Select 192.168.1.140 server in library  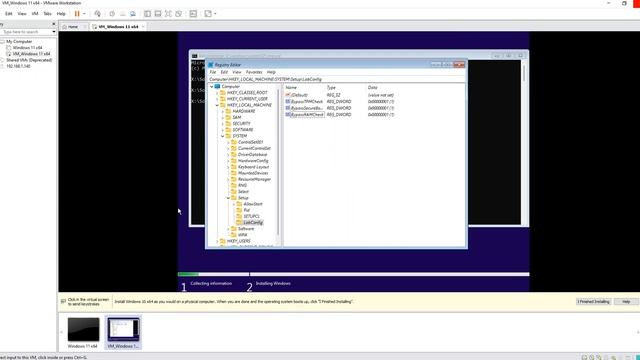(x=18, y=66)
